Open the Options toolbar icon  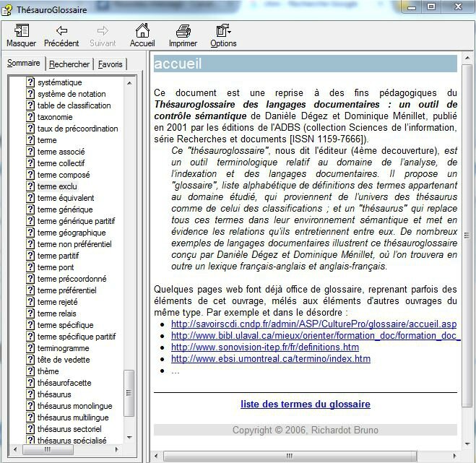click(223, 30)
